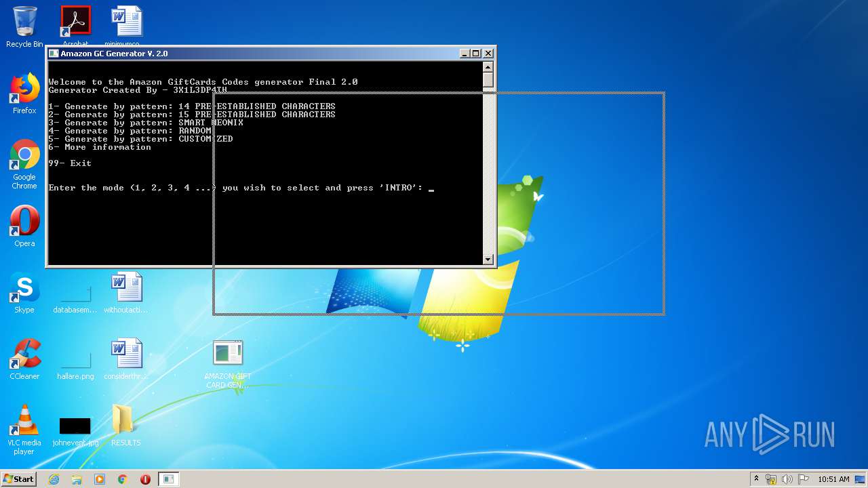Open Windows Media Player taskbar icon

[x=100, y=479]
